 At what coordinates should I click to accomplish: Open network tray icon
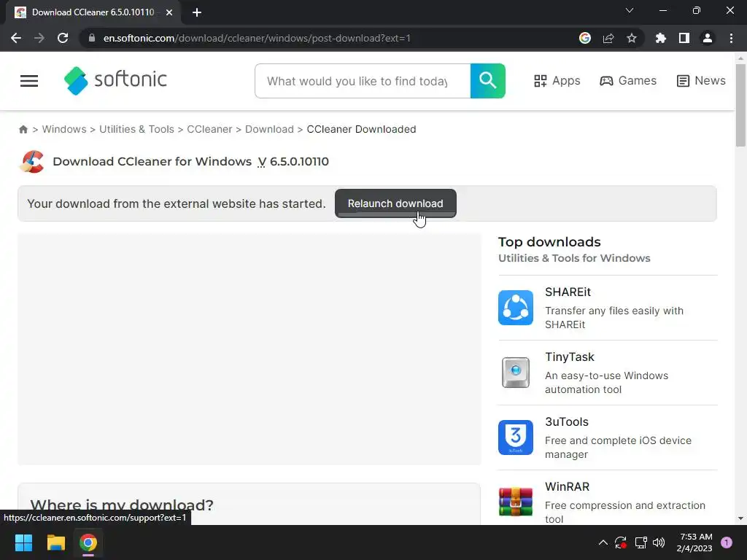[640, 542]
